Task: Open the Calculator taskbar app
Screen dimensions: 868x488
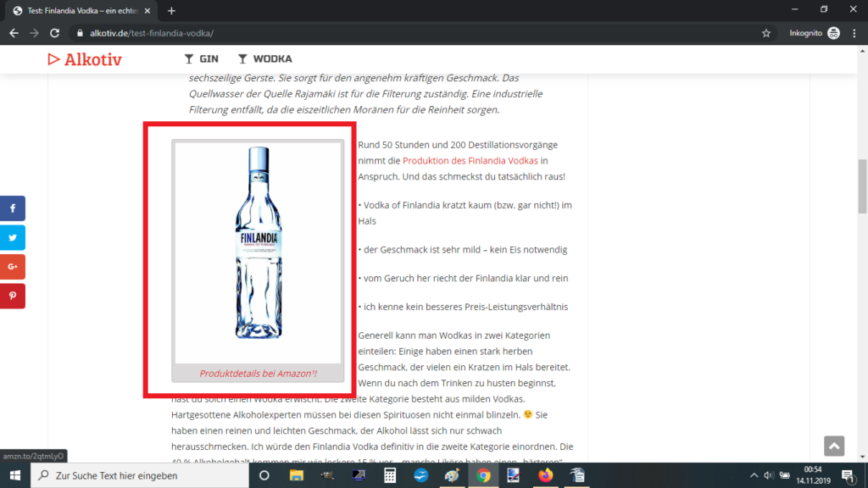Action: pos(390,475)
